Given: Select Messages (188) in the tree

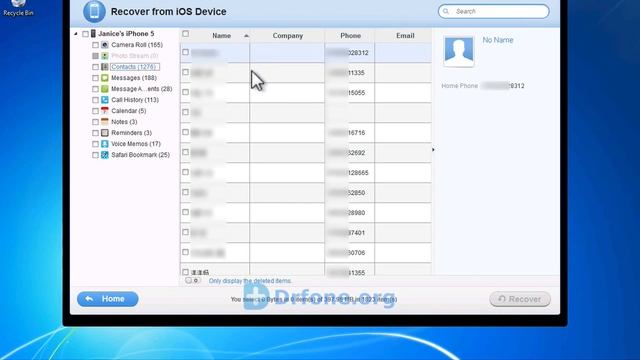Looking at the screenshot, I should coord(134,78).
